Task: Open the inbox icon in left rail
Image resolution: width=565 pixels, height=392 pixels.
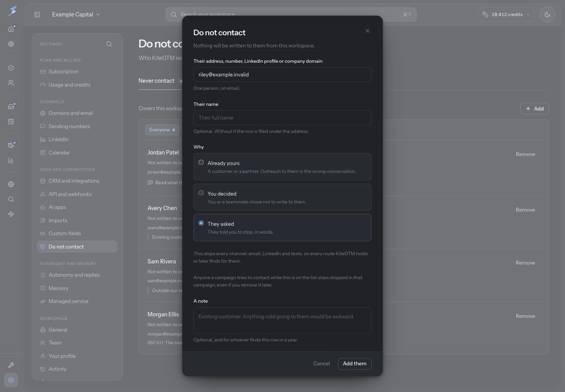Action: [x=11, y=107]
